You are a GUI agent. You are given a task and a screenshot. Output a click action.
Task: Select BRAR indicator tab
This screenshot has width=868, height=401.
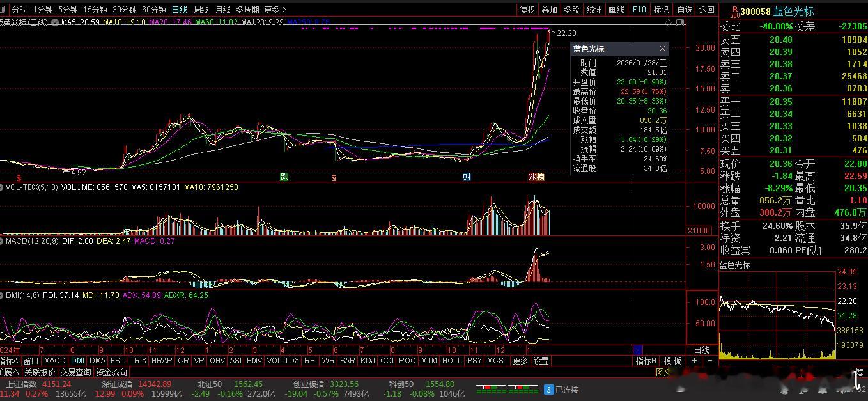point(162,361)
